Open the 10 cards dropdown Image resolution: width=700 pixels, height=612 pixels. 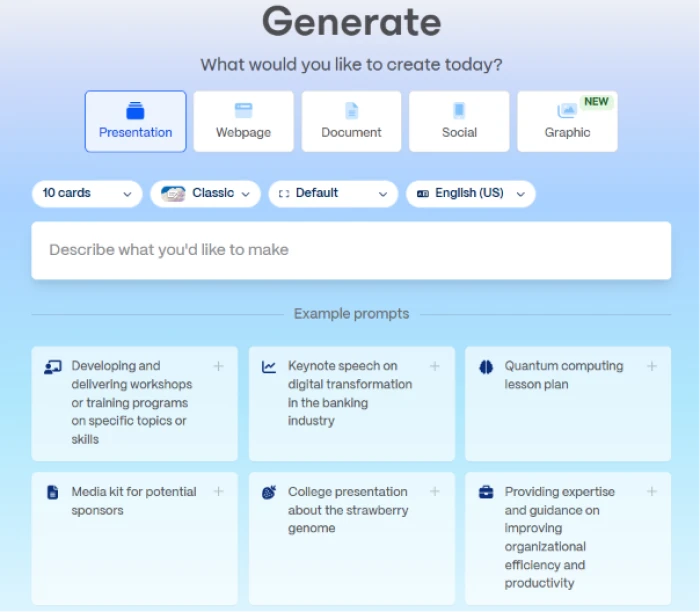click(x=87, y=193)
